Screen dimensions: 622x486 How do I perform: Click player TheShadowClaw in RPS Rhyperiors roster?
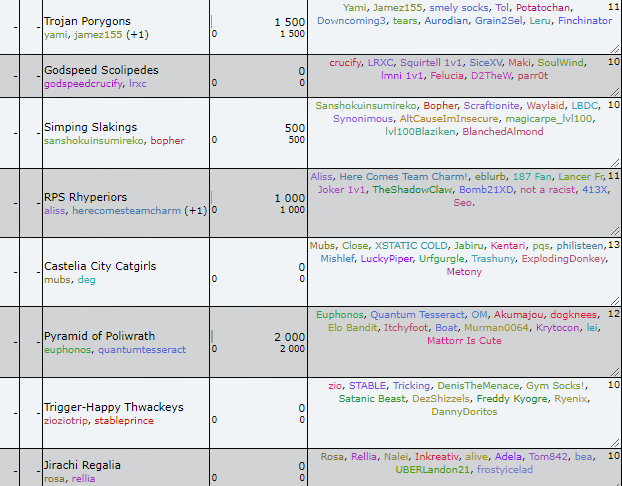click(412, 190)
